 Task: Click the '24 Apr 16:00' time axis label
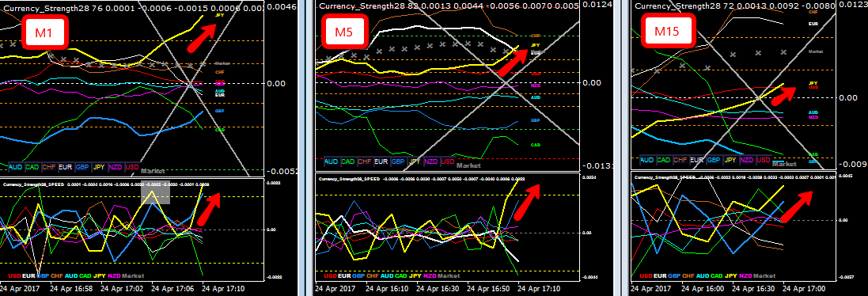pos(703,288)
